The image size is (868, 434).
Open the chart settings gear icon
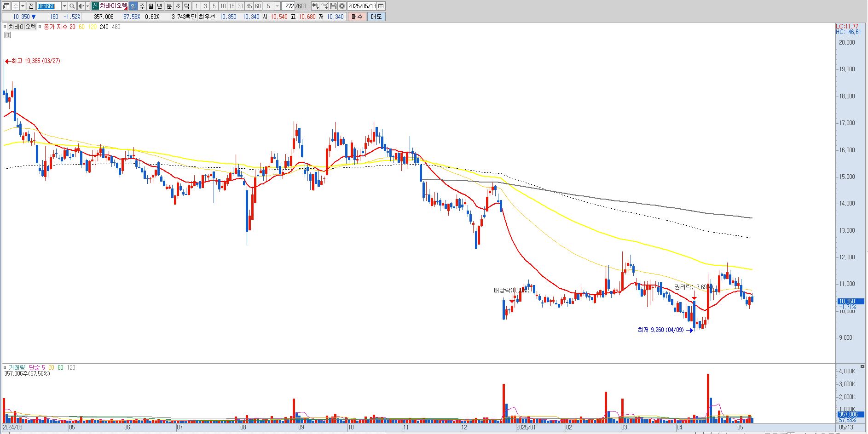[x=342, y=6]
